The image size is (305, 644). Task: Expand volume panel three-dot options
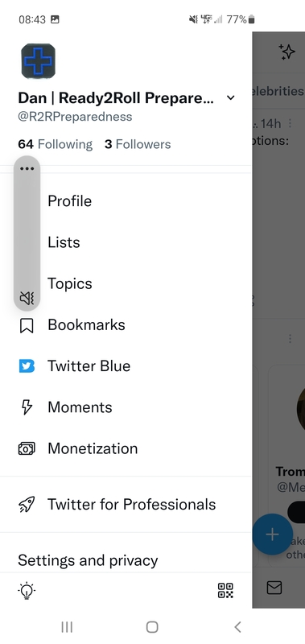(x=27, y=168)
